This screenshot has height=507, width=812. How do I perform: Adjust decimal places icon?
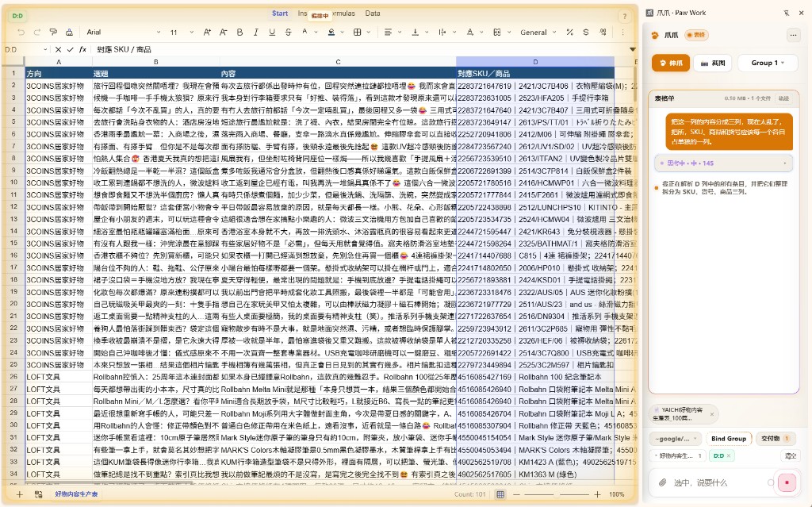[603, 33]
